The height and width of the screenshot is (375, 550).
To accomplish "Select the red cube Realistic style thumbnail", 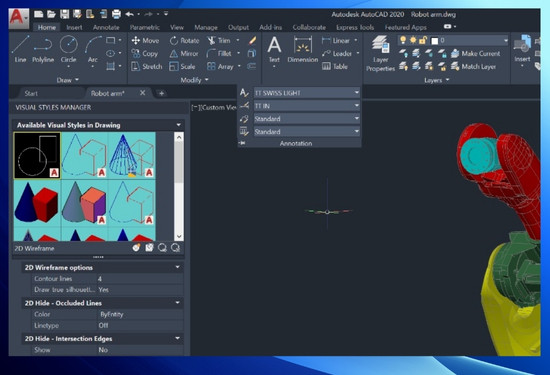I will click(x=37, y=202).
